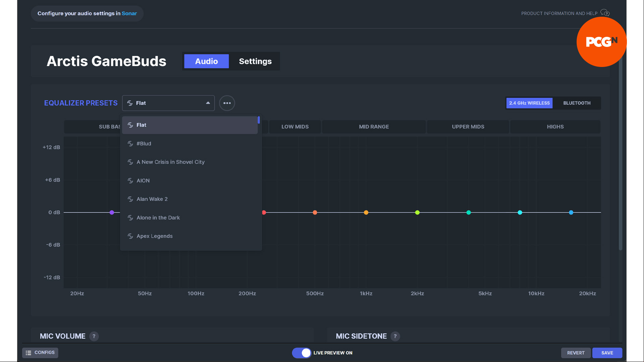
Task: Select the cyan EQ point
Action: click(520, 213)
